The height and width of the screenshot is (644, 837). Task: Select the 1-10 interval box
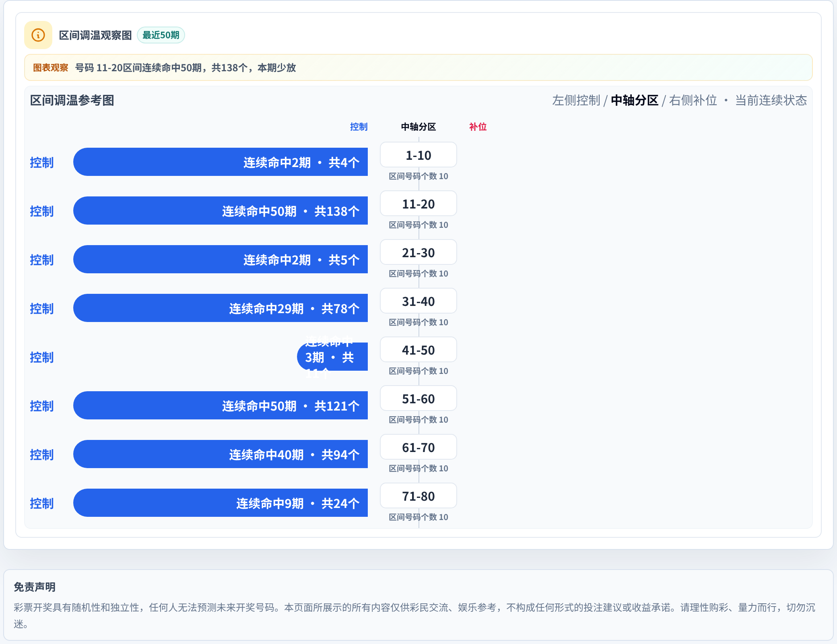pyautogui.click(x=418, y=155)
